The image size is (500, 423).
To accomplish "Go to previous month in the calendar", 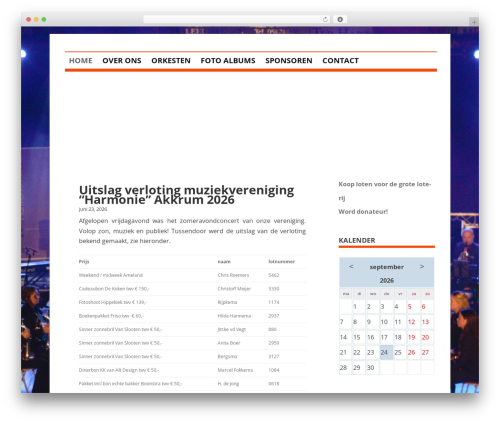I will coord(351,267).
